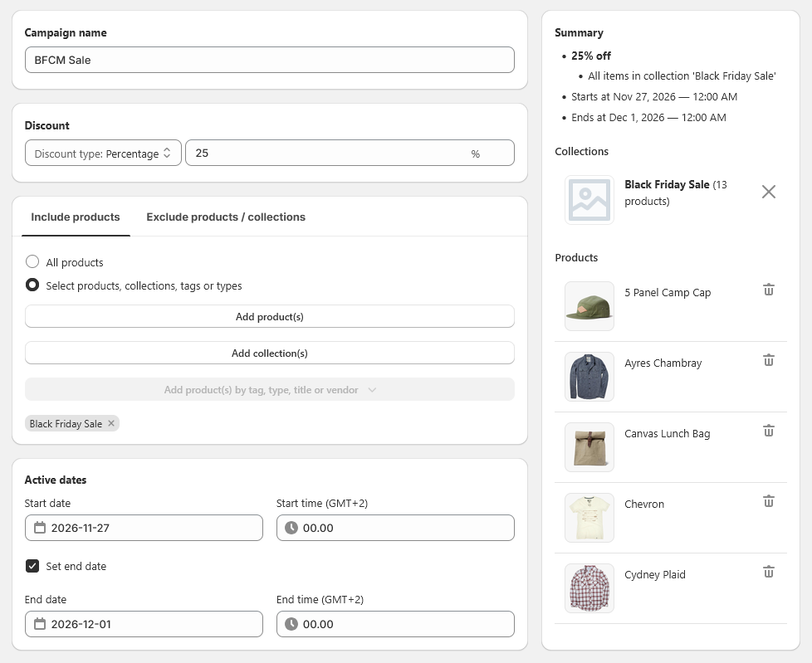Viewport: 812px width, 663px height.
Task: Click the Cydney Plaid shirt thumbnail
Action: [x=589, y=588]
